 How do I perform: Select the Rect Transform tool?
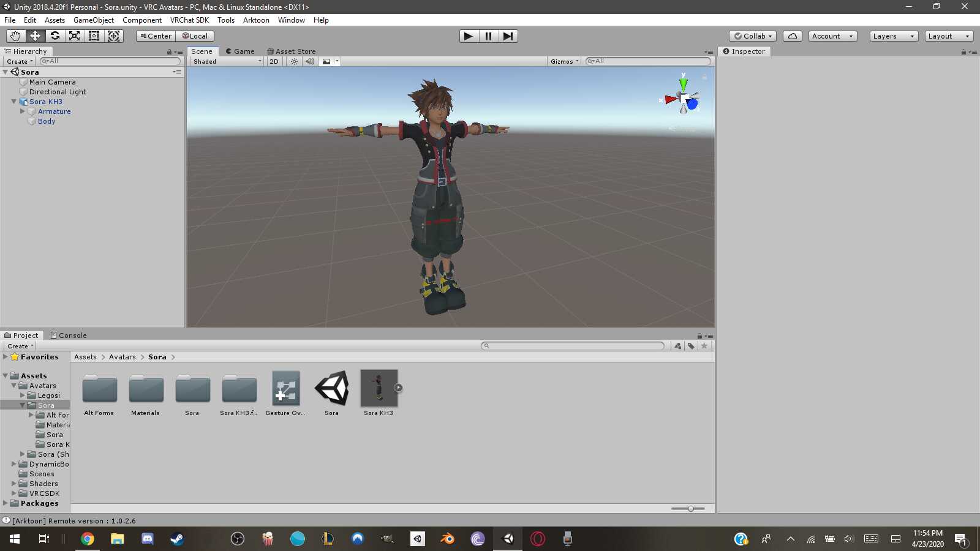tap(94, 36)
